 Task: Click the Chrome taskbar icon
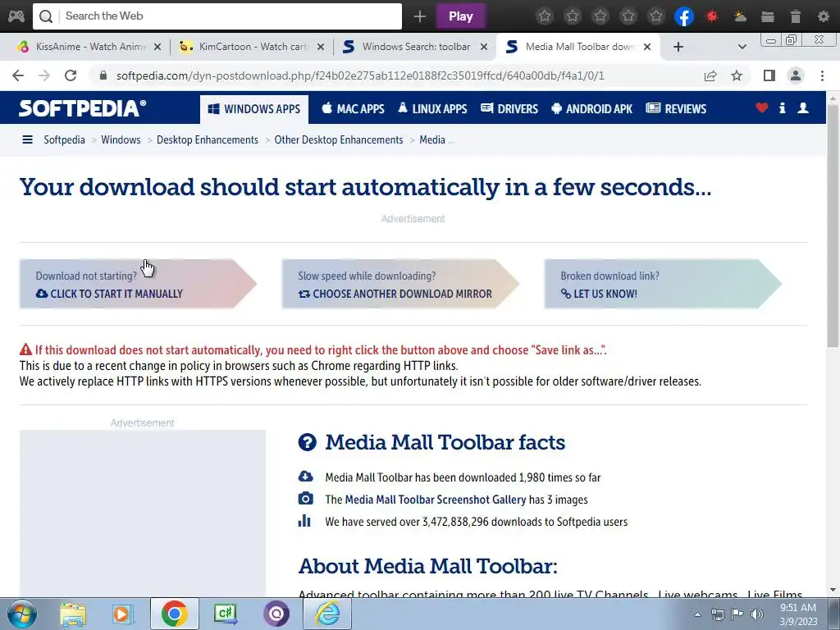[174, 614]
